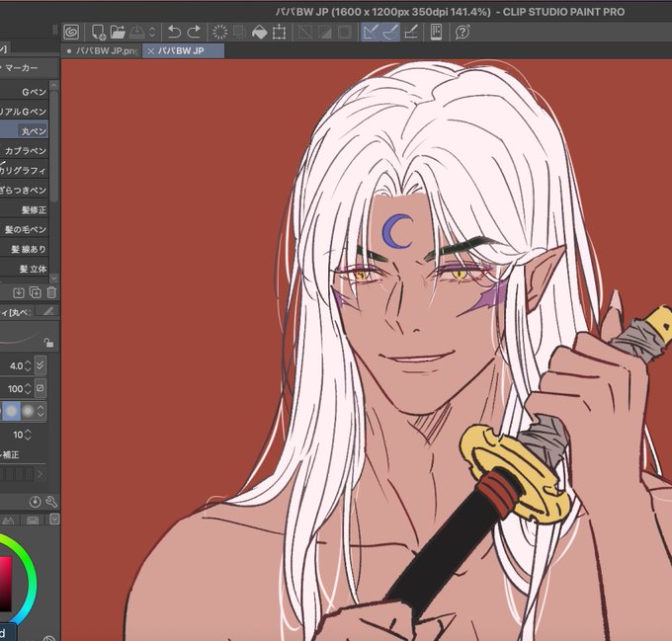Choose the カリグラフィ pen
The height and width of the screenshot is (641, 672).
click(x=24, y=171)
